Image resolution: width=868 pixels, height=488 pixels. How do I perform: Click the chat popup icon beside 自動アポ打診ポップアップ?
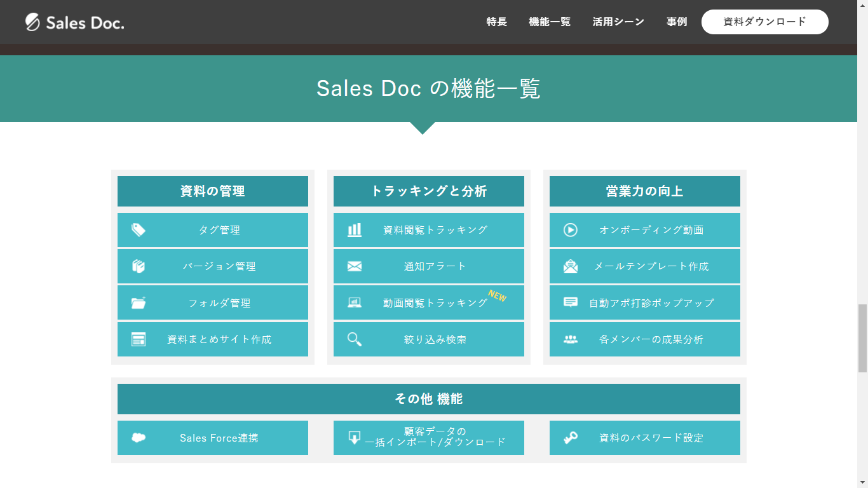pos(571,302)
